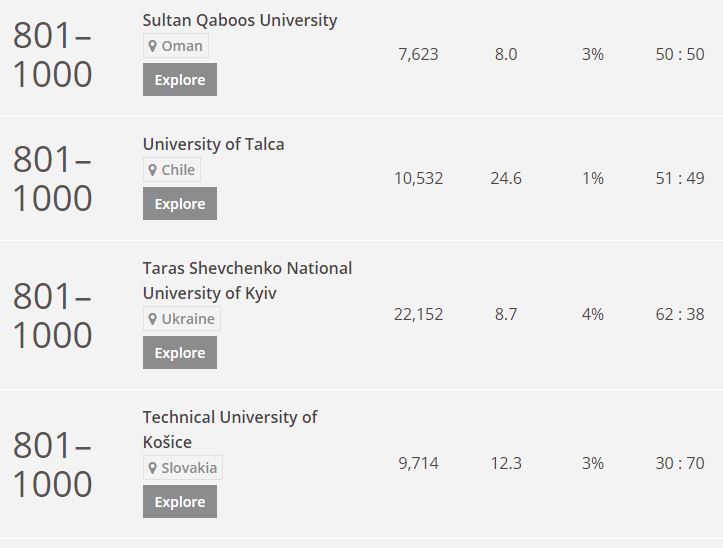Click the map pin icon beside Oman
723x548 pixels.
153,46
